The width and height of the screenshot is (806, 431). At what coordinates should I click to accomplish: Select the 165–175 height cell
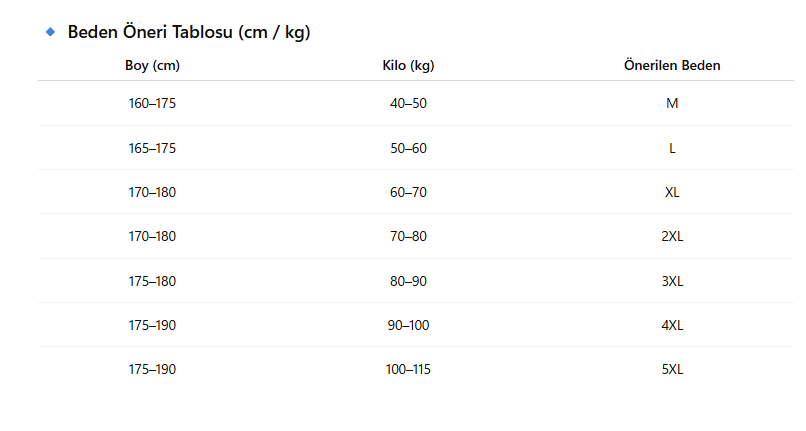coord(152,148)
